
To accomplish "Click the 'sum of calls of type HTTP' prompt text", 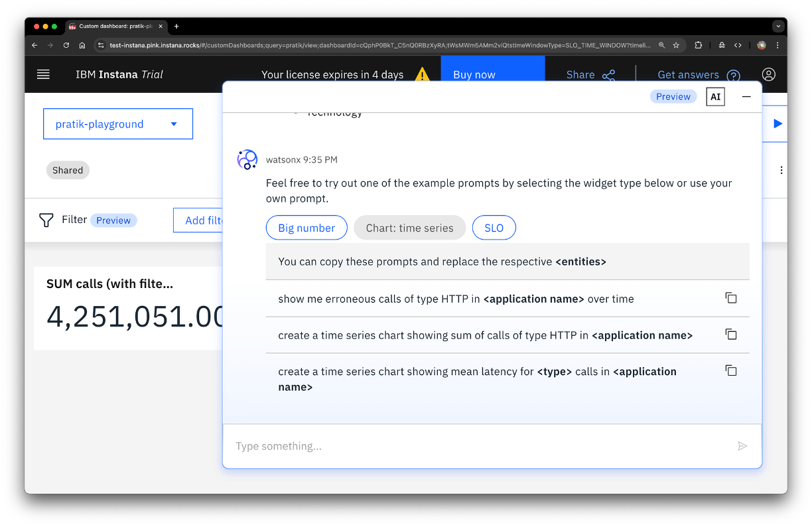I will (486, 335).
